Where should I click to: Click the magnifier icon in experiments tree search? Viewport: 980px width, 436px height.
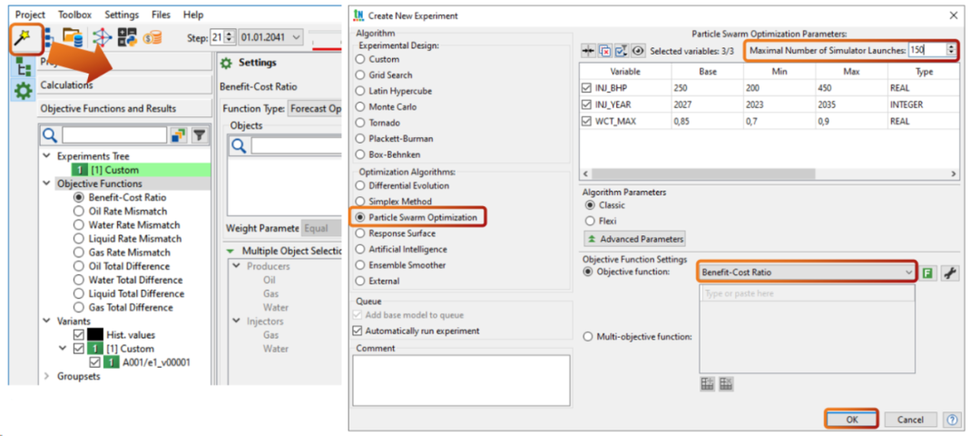(50, 134)
